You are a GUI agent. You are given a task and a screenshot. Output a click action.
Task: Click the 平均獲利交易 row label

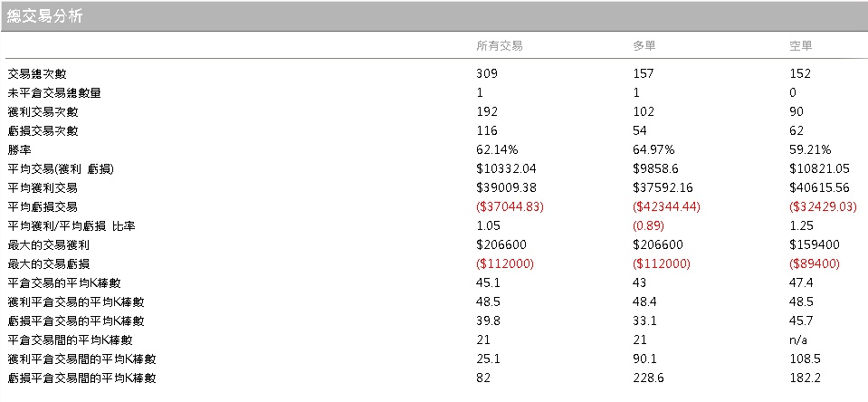pyautogui.click(x=43, y=188)
